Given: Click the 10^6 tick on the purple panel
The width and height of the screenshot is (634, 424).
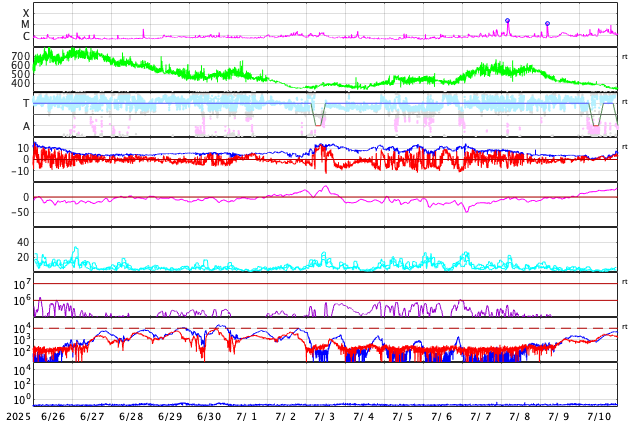Looking at the screenshot, I should click(x=22, y=300).
